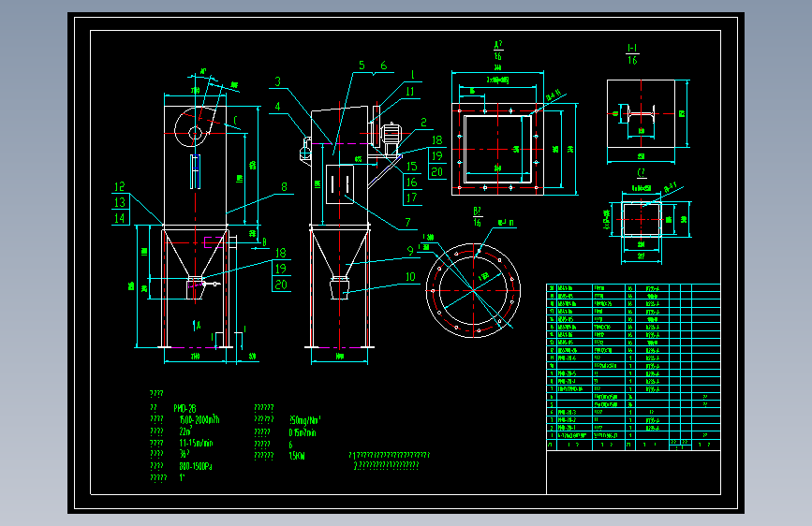Click part callout number 4

pyautogui.click(x=277, y=107)
